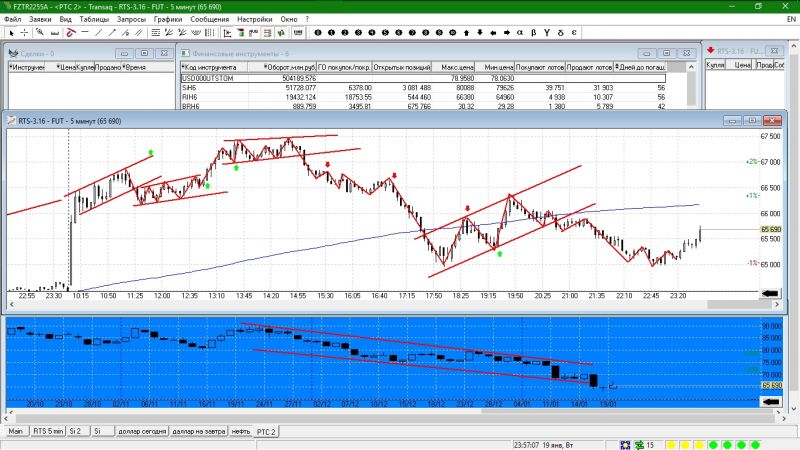This screenshot has height=450, width=800.
Task: Select the vertical time zones tool
Action: click(209, 33)
